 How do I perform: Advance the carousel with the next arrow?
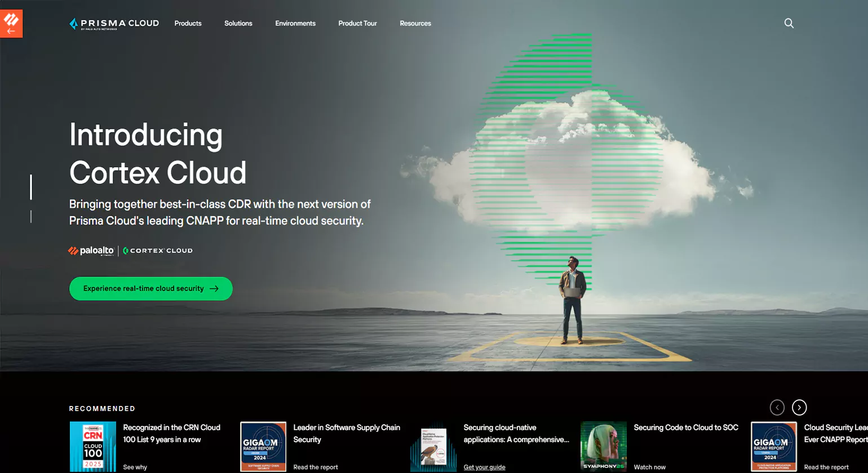pos(799,407)
